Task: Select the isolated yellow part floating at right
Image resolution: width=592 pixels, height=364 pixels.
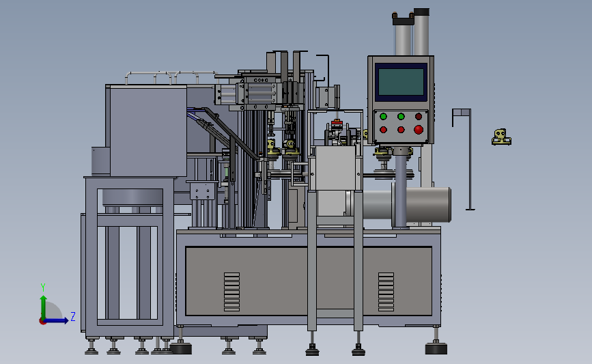Action: click(x=501, y=137)
